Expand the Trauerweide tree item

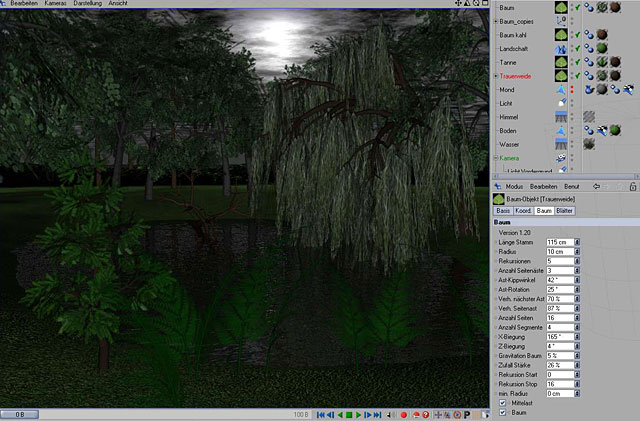point(496,76)
